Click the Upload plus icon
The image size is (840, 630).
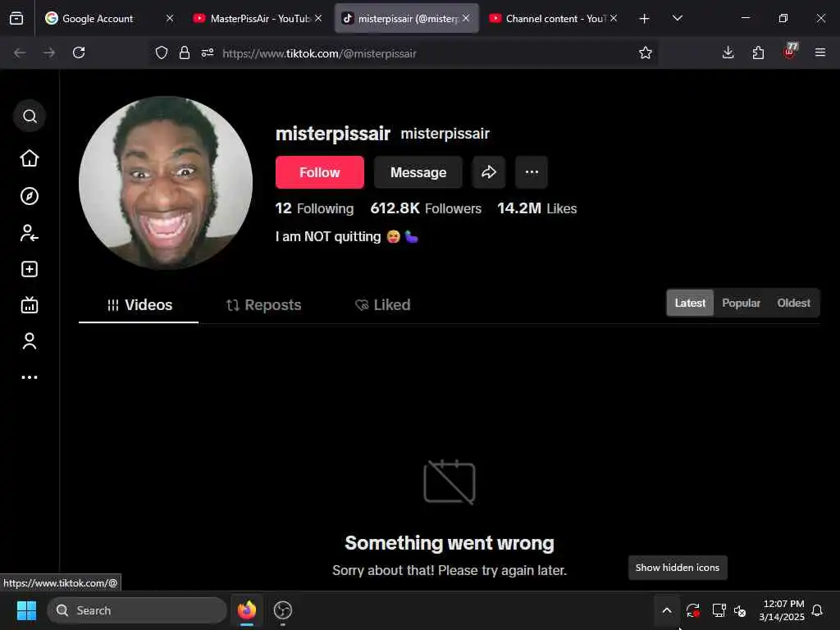pos(30,269)
